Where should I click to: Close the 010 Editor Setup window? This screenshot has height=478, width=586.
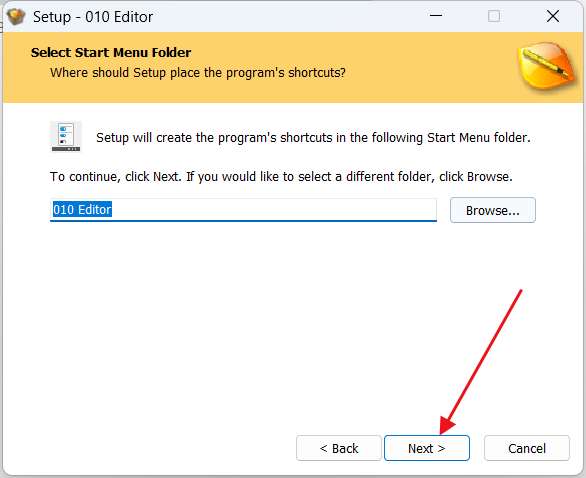tap(553, 16)
